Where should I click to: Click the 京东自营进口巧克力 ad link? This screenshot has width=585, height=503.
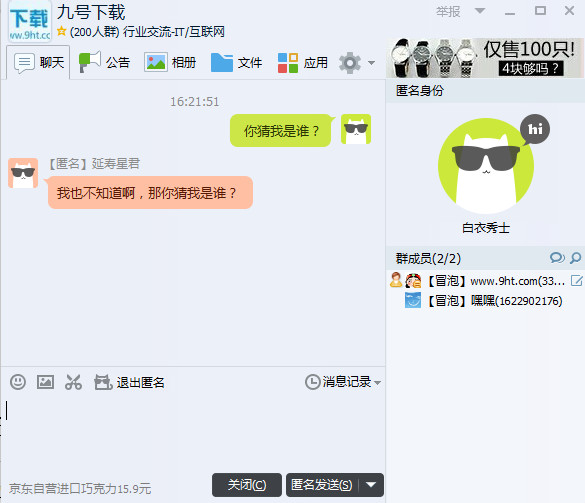tap(80, 489)
